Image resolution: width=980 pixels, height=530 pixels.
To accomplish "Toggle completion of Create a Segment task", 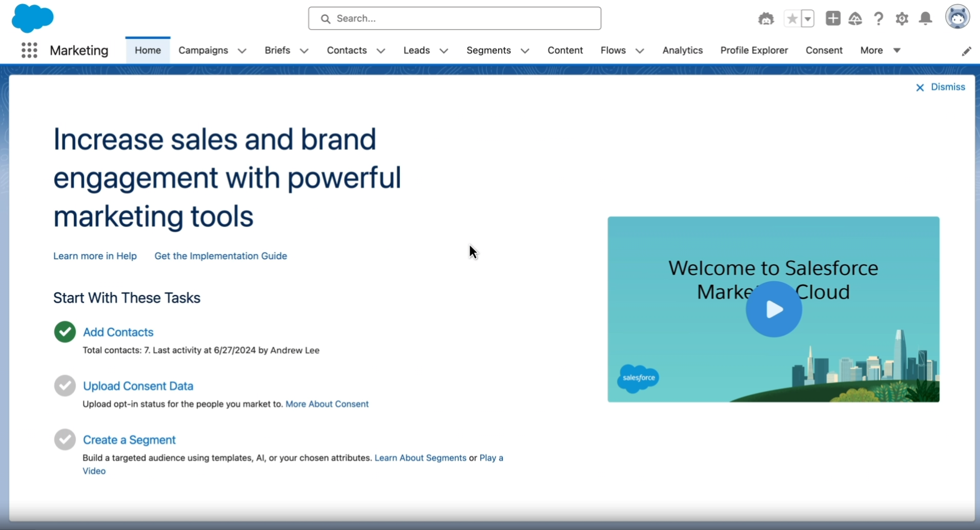I will click(65, 439).
